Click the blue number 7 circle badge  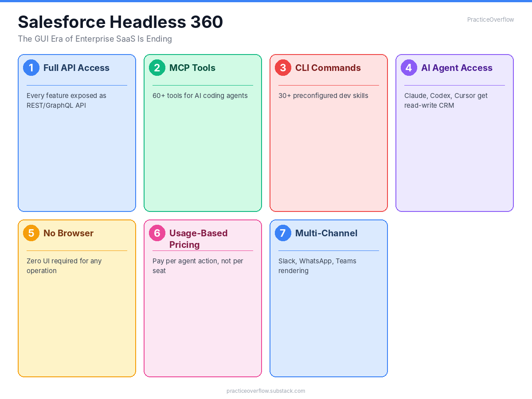point(283,233)
